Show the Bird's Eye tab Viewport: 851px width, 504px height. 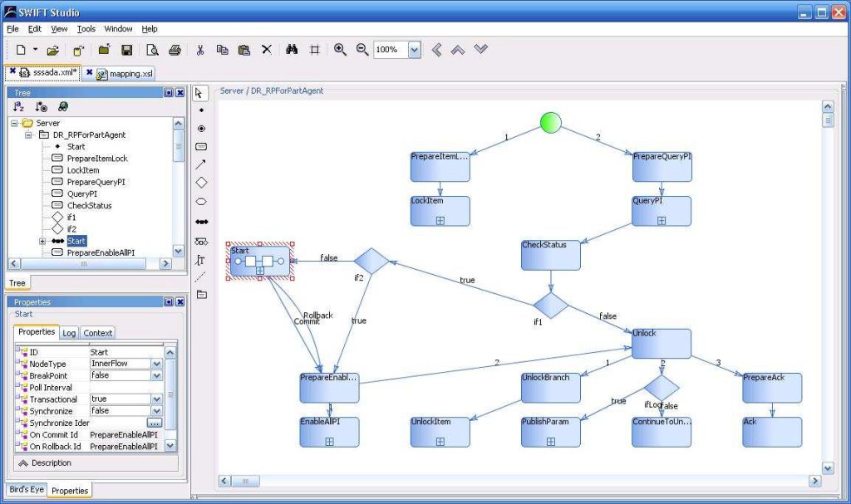[27, 489]
